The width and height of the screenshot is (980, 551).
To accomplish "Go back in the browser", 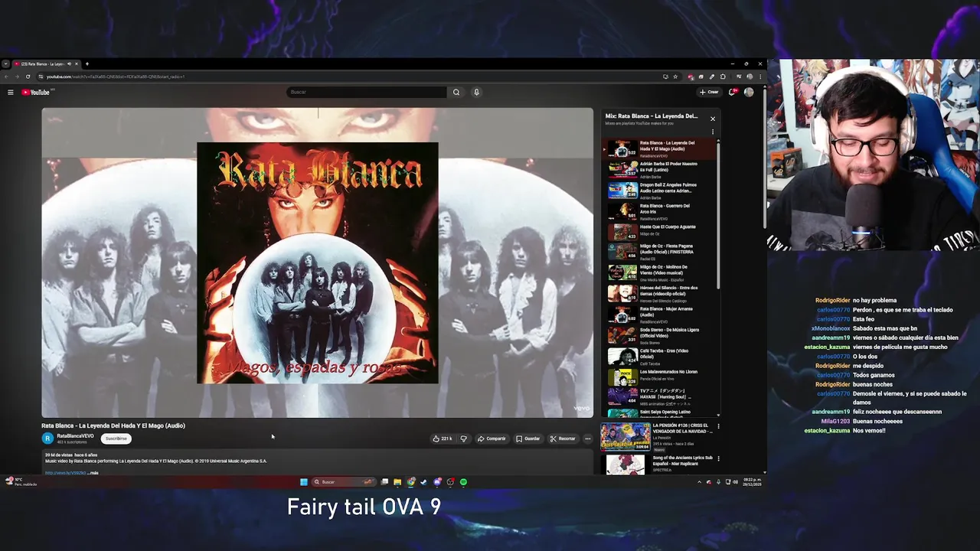I will 7,77.
